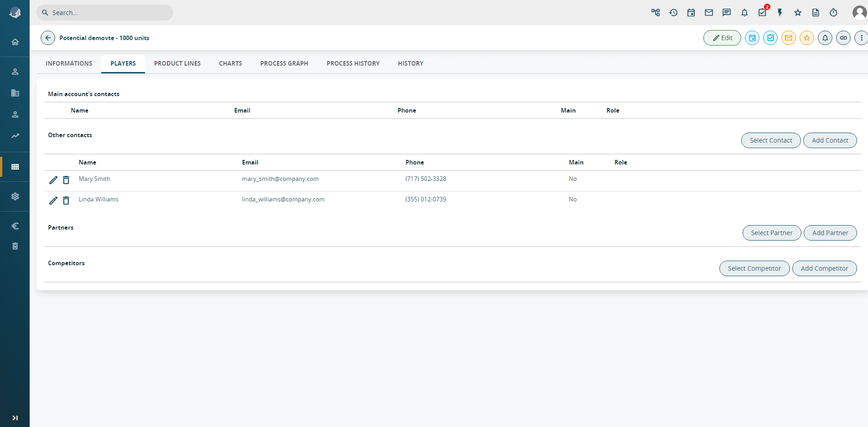Add task with blue checkmark round icon
Viewport: 868px width, 427px height.
pos(770,38)
